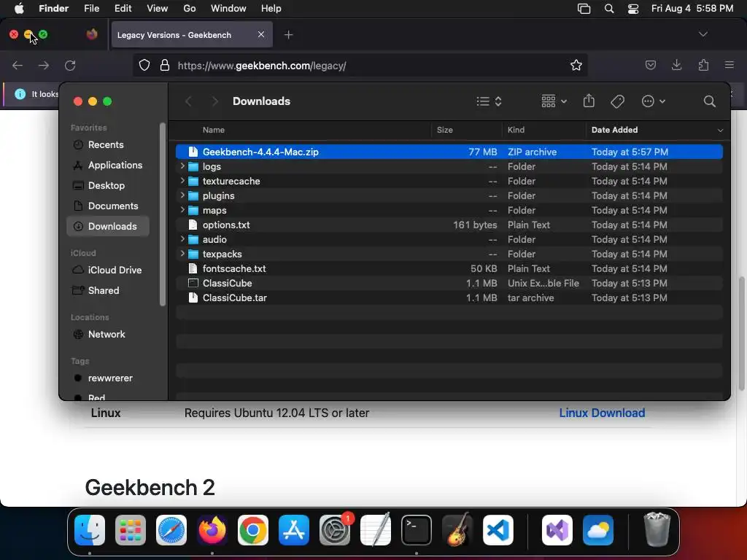This screenshot has height=560, width=747.
Task: Open the App Store in the Dock
Action: (x=294, y=529)
